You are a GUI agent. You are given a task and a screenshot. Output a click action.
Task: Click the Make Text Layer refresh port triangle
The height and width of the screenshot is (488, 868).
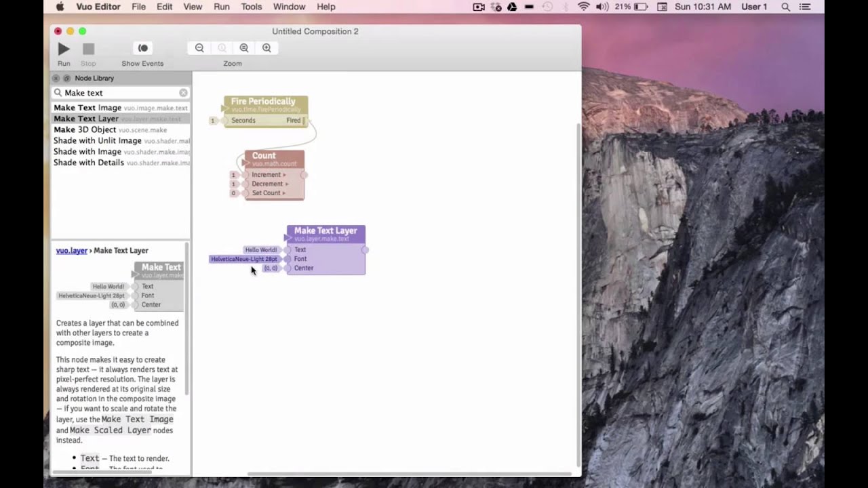pyautogui.click(x=288, y=238)
